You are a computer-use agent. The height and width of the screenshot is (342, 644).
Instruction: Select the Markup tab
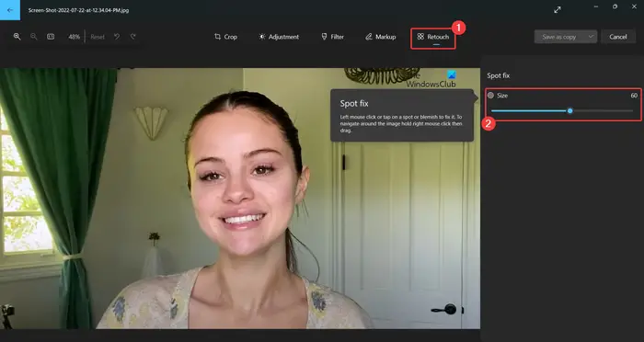[380, 37]
